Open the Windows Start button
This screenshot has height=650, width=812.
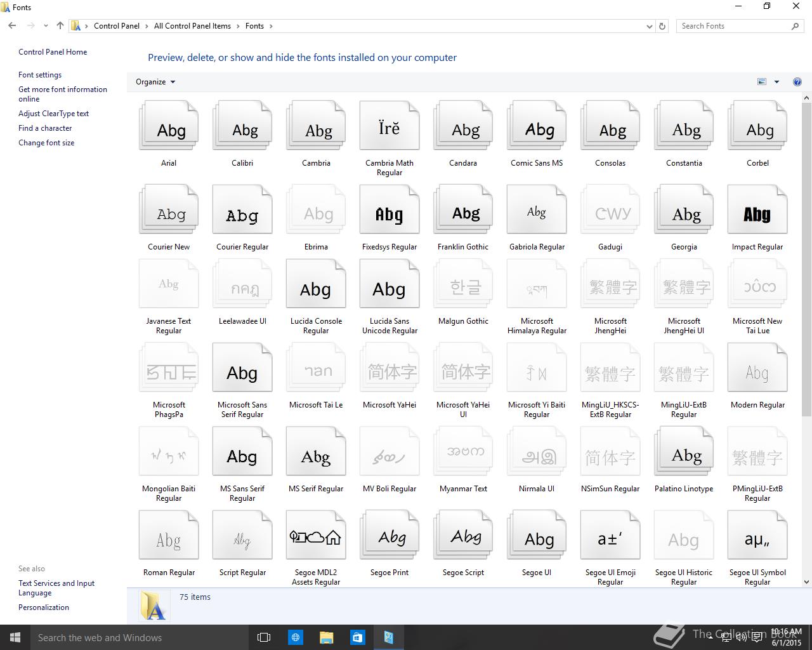(15, 637)
